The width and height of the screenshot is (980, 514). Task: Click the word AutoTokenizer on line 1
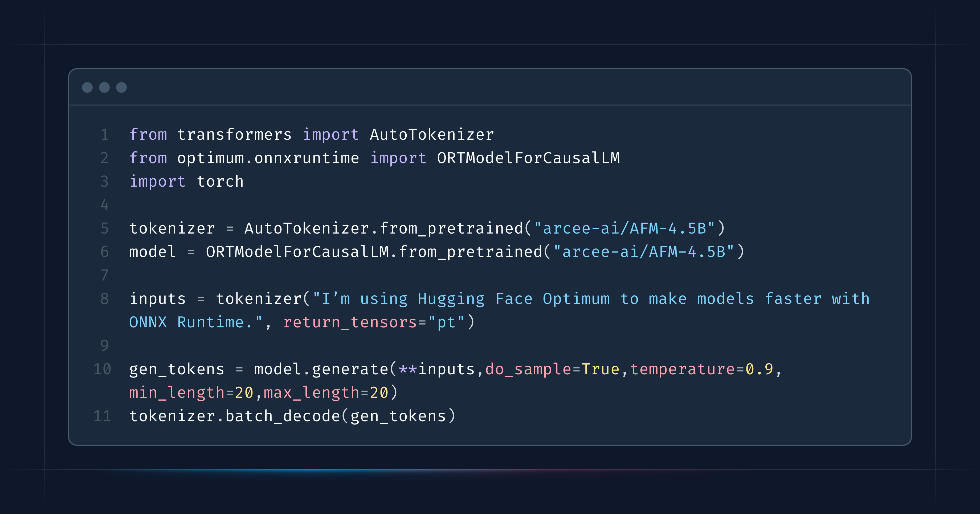coord(432,135)
